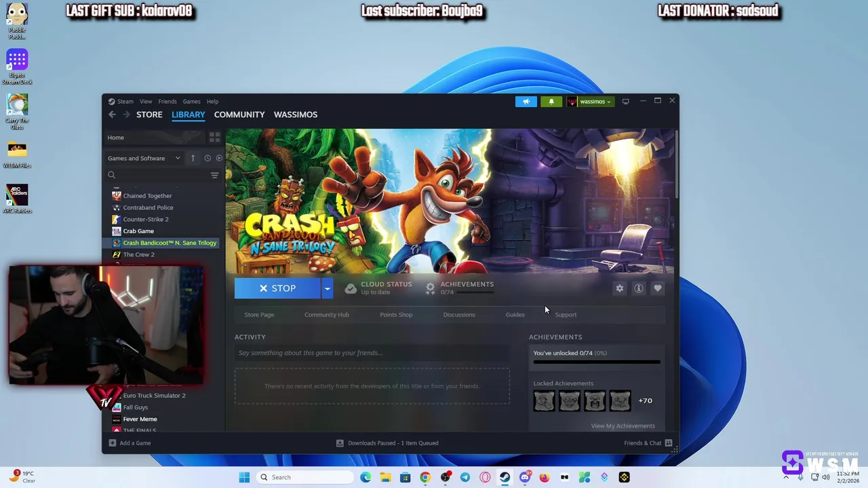Screen dimensions: 868x488
Task: Open Google Chrome from taskbar
Action: 425,477
